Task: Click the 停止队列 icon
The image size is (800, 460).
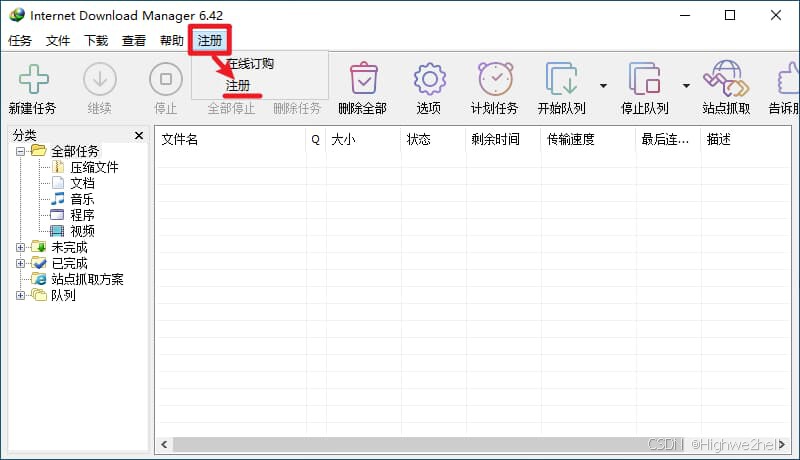Action: (645, 78)
